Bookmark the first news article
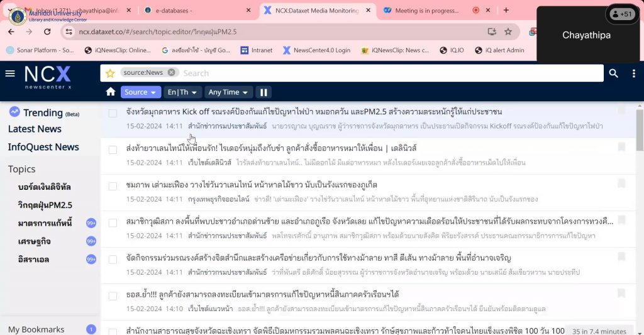The height and width of the screenshot is (335, 644). pos(621,111)
